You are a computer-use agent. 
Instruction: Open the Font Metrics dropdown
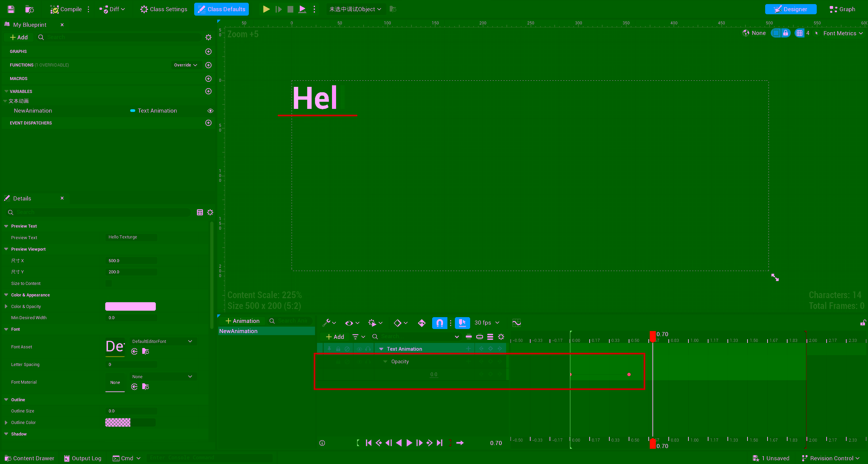pyautogui.click(x=843, y=33)
